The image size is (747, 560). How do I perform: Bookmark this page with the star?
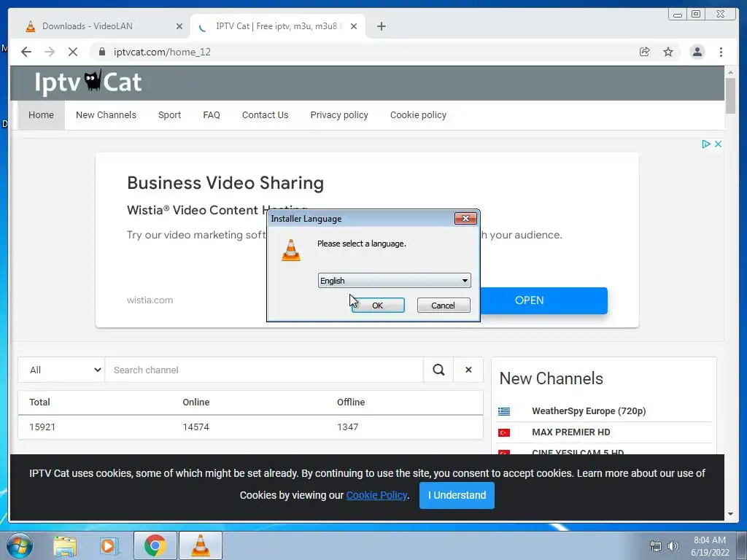click(x=668, y=52)
